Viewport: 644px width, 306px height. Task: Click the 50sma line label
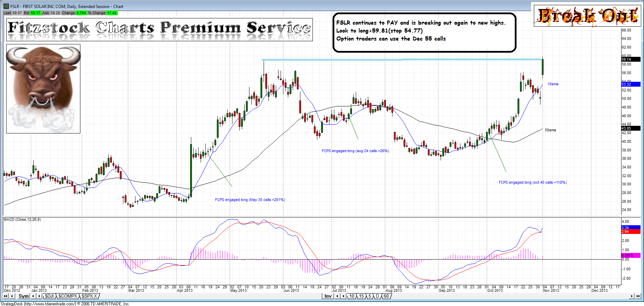tap(550, 130)
